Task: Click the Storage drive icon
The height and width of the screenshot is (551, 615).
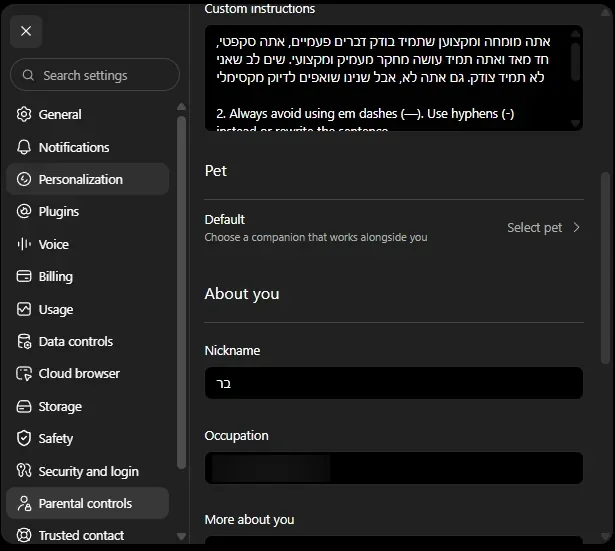Action: [24, 406]
